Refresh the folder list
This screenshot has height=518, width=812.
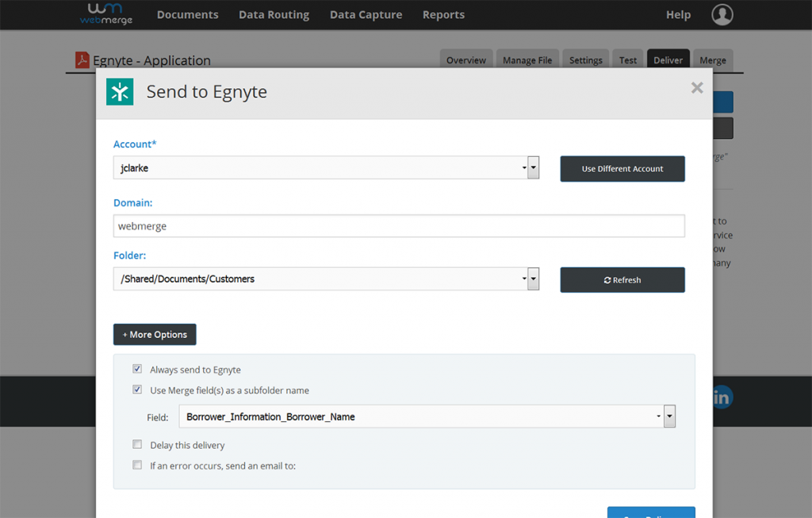(x=622, y=280)
